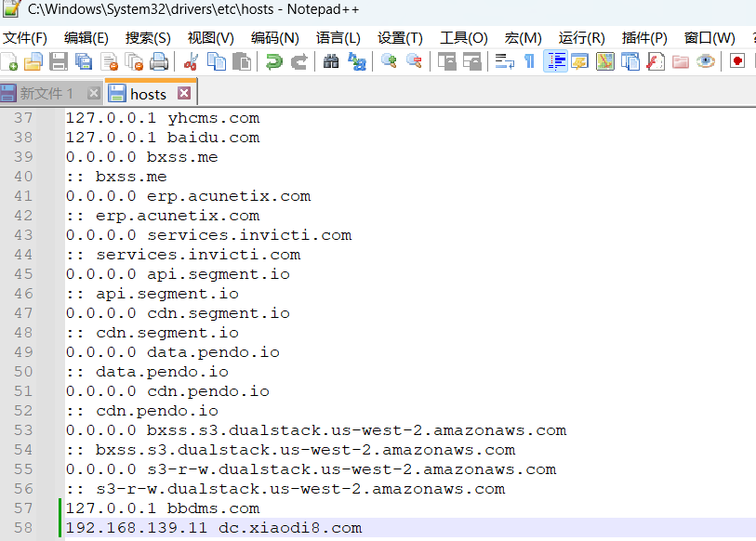Toggle the highlighted indent guide icon

click(x=555, y=61)
